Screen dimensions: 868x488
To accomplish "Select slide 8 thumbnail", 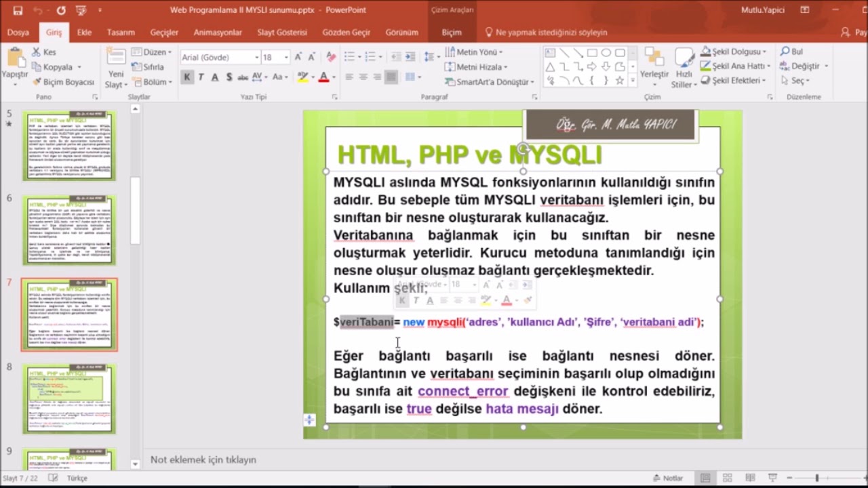I will tap(69, 399).
